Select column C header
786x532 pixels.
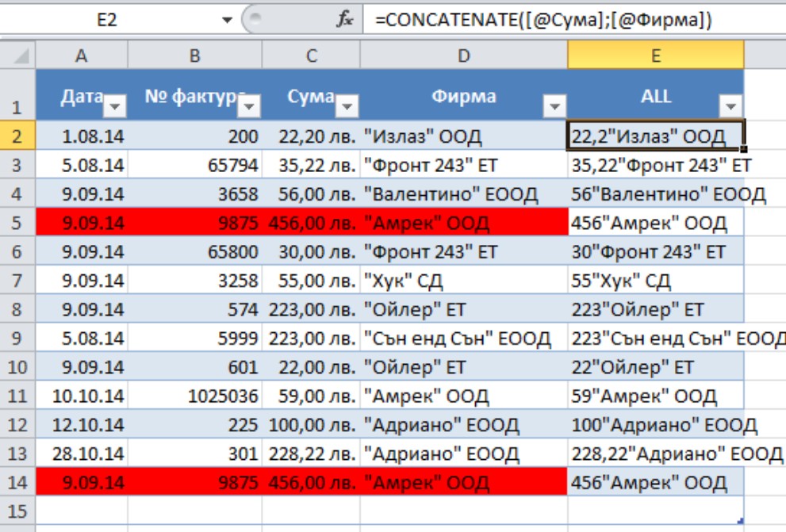[x=311, y=55]
